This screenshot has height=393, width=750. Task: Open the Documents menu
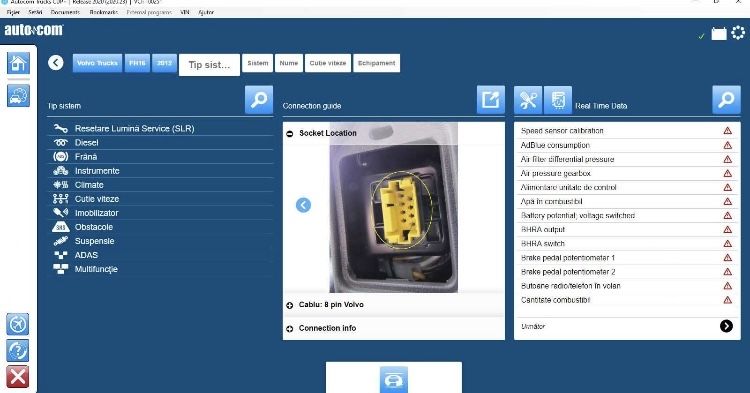(x=66, y=12)
